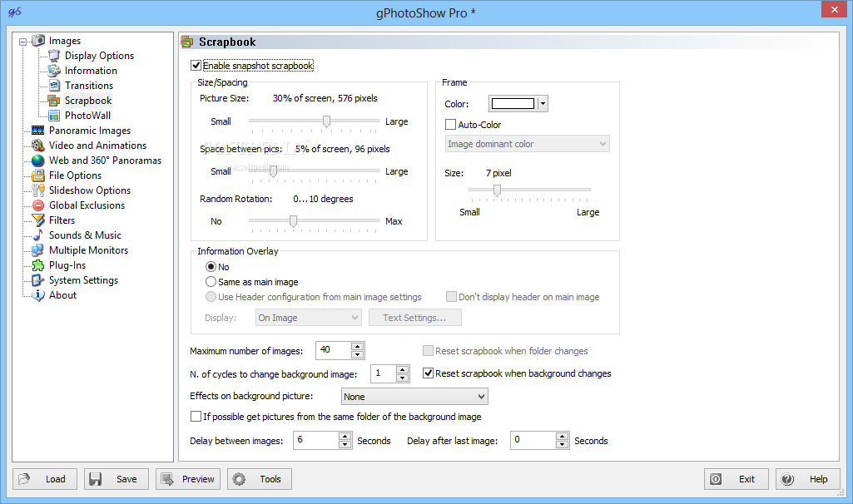
Task: Increase Maximum number of images stepper
Action: (x=357, y=346)
